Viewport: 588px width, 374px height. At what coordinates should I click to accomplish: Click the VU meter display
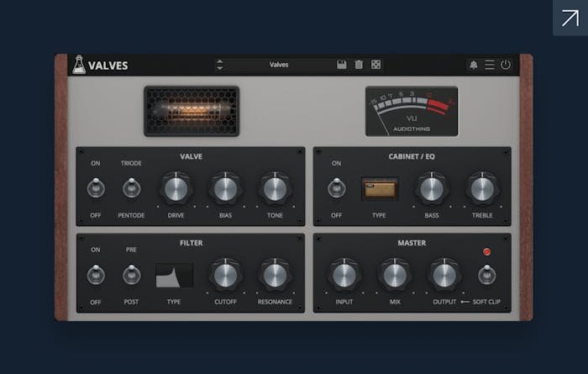(412, 111)
